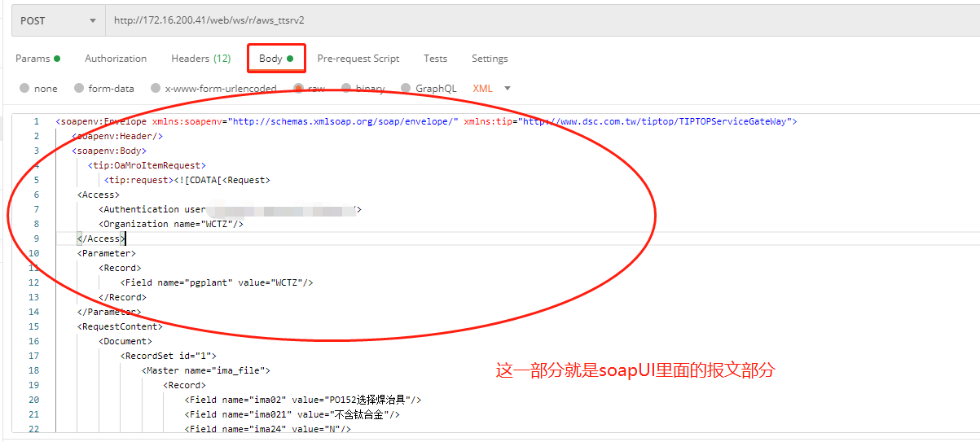The image size is (980, 442).
Task: Click the Field name="ima24" line
Action: 268,429
